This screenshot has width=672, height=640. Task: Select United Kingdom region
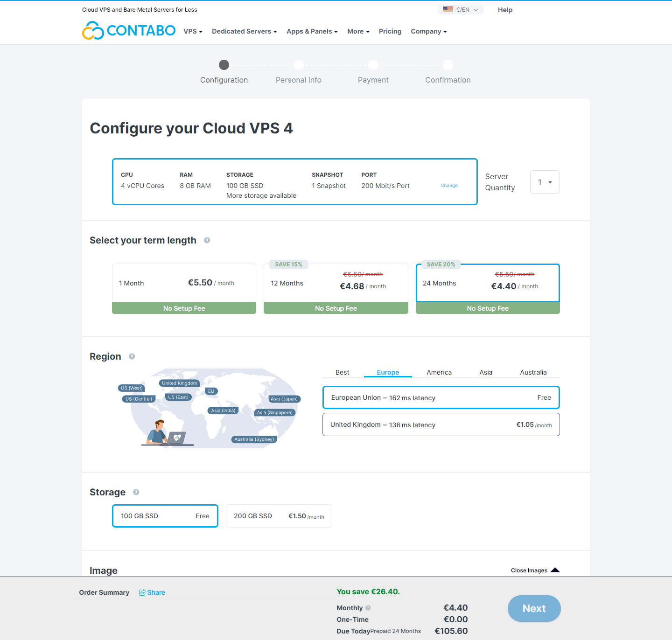pyautogui.click(x=441, y=424)
